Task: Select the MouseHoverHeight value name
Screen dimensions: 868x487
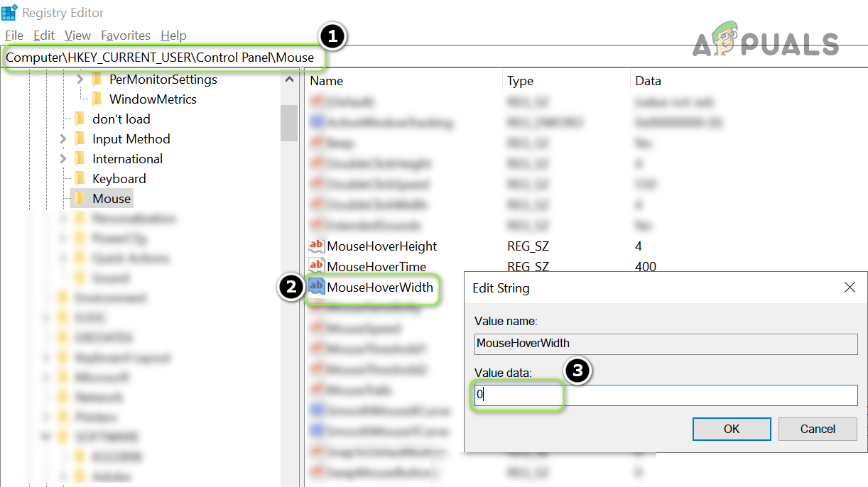Action: coord(382,246)
